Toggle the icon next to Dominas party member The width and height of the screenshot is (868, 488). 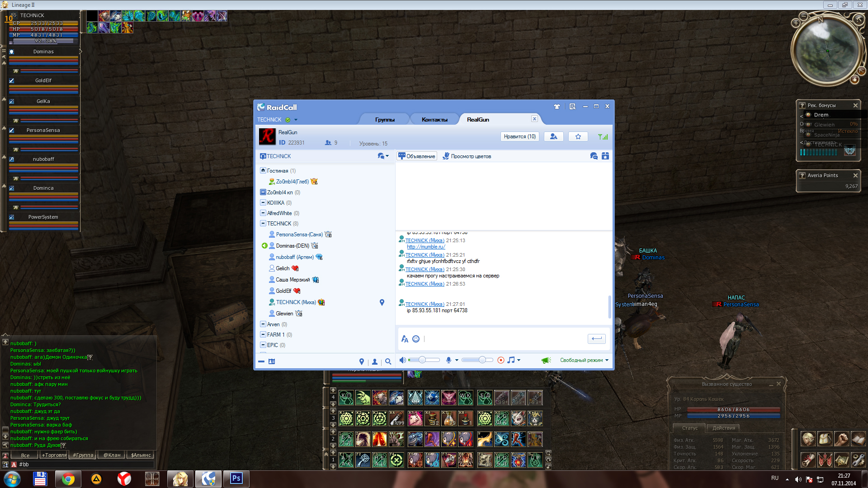coord(12,52)
